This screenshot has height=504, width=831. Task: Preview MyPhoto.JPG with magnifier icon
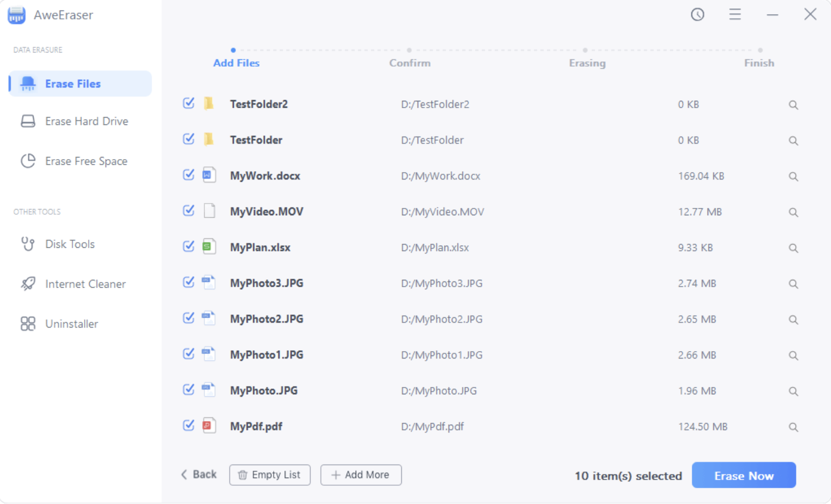pyautogui.click(x=793, y=391)
